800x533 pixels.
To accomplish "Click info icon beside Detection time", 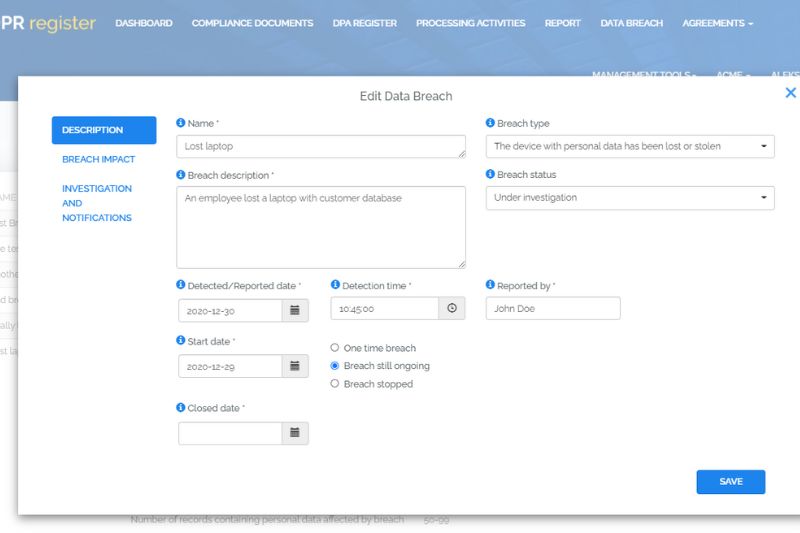I will [335, 285].
